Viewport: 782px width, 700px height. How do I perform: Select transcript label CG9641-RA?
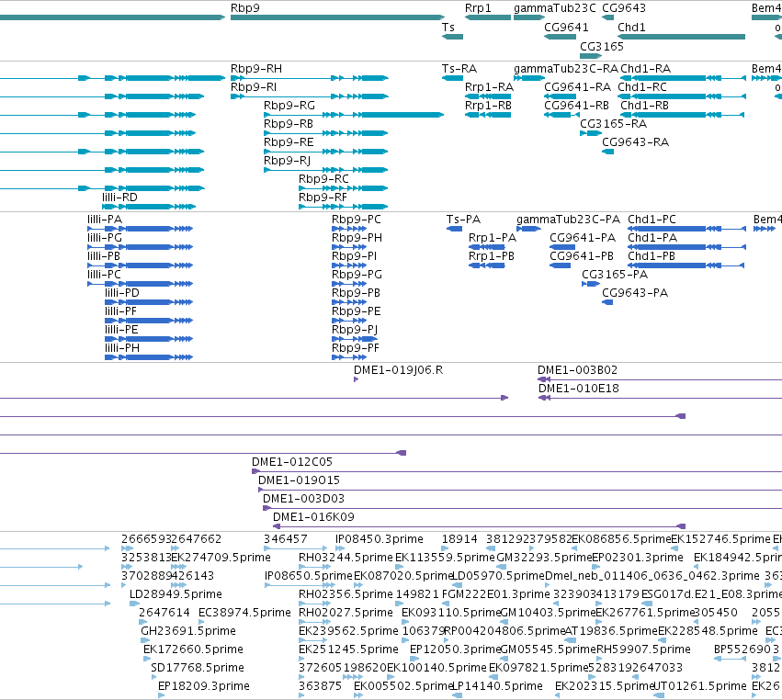[577, 86]
